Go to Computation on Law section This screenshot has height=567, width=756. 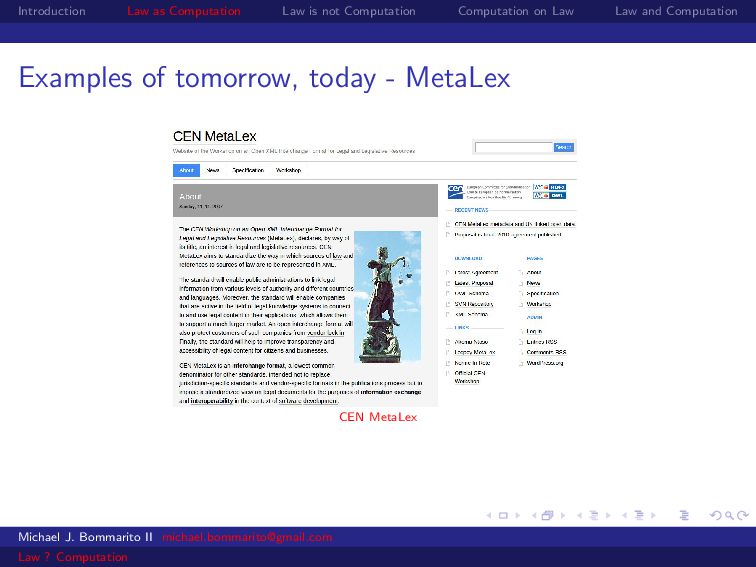[516, 11]
